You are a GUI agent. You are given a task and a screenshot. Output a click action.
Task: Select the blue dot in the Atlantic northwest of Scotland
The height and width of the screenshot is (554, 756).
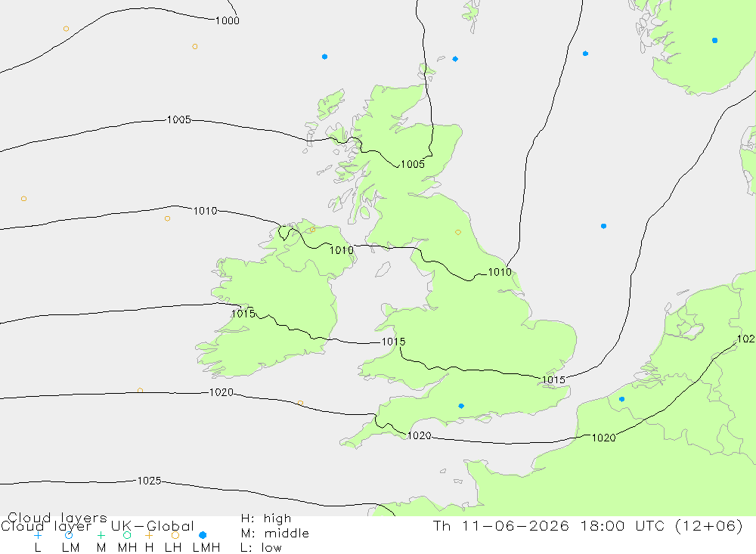(x=324, y=57)
